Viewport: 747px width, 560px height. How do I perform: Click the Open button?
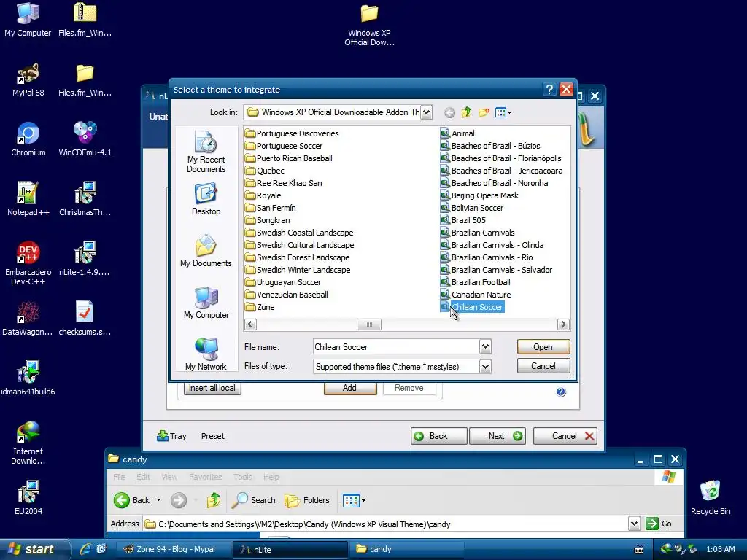(x=543, y=346)
